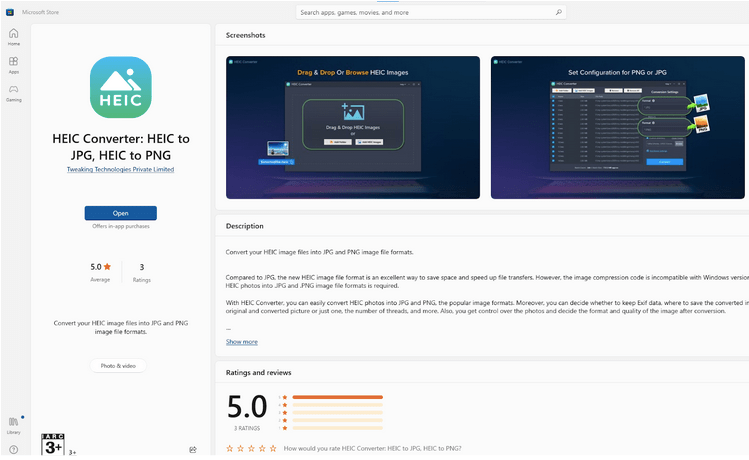Click the IARC 3+ rating badge

[x=53, y=444]
